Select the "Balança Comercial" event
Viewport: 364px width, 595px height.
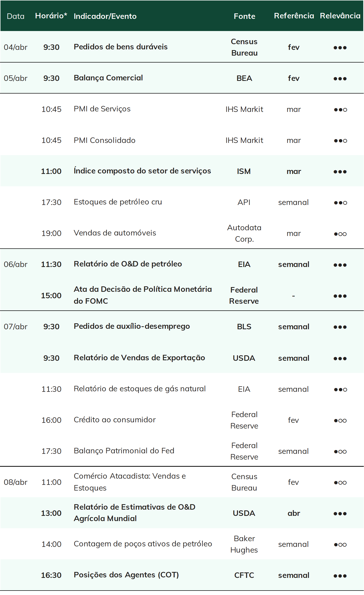coord(108,78)
